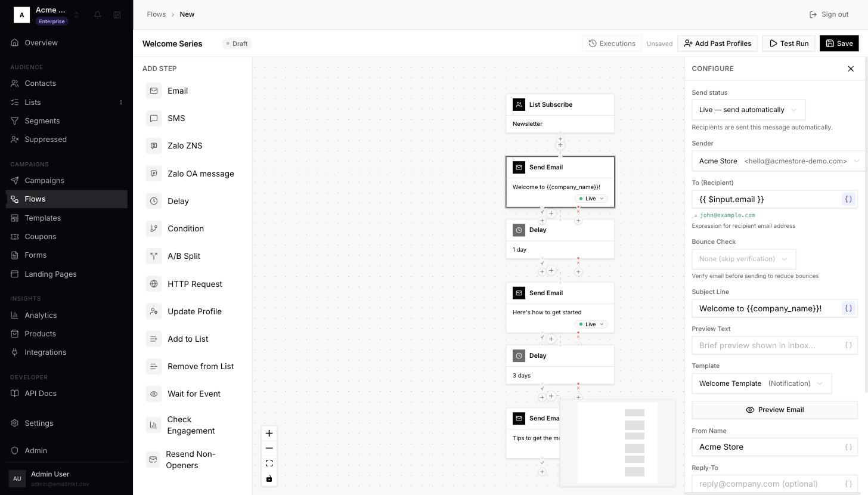Add an SMS step
The image size is (868, 495).
(193, 118)
